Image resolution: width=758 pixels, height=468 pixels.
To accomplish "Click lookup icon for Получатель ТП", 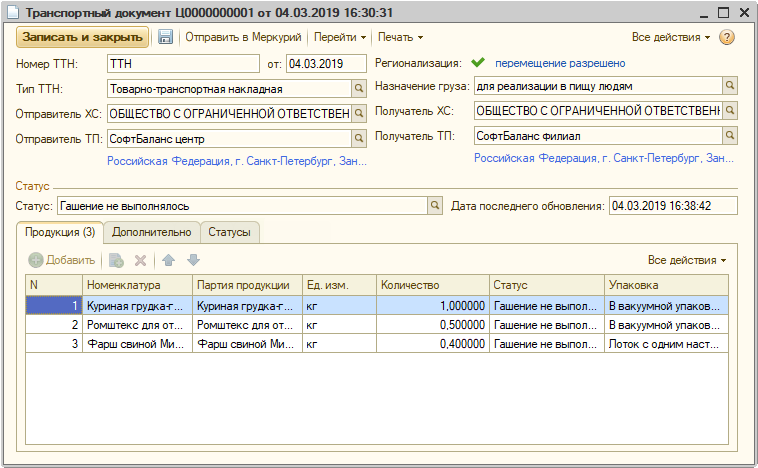I will tap(730, 134).
